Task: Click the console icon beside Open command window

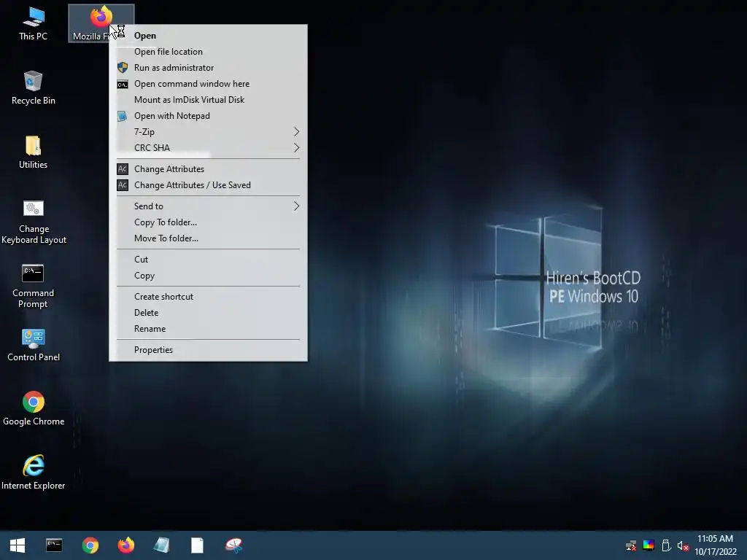Action: 123,85
